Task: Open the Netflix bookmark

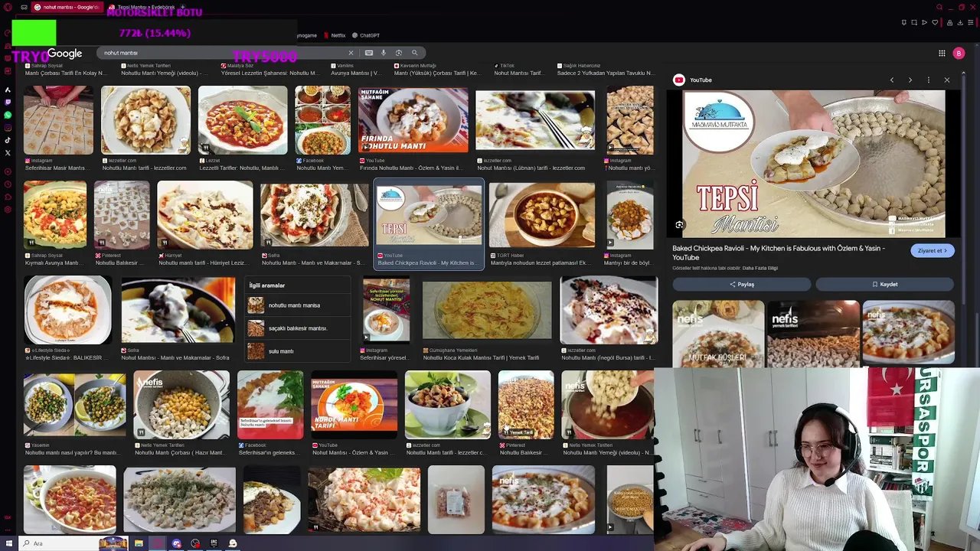Action: click(335, 35)
